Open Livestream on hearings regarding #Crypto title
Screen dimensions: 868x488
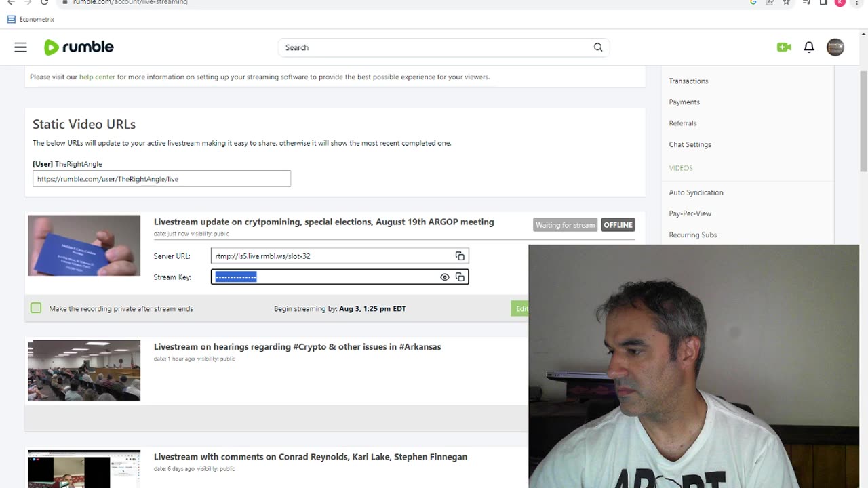297,346
